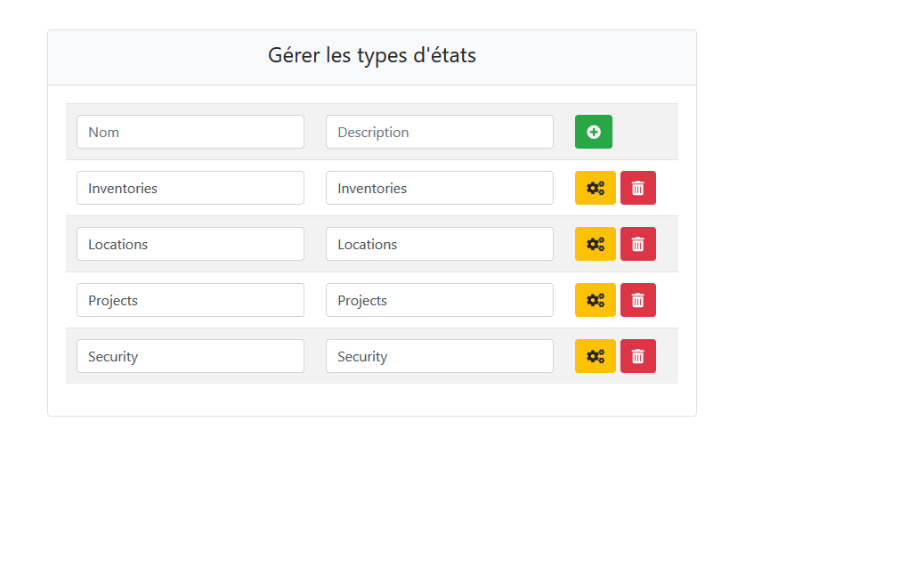Click the panel header Gérer les types d'états

click(371, 55)
